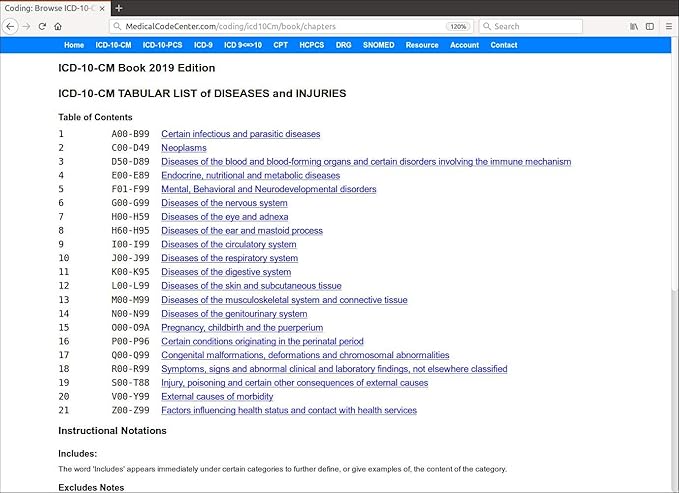Click the Table of Contents label

[x=95, y=117]
